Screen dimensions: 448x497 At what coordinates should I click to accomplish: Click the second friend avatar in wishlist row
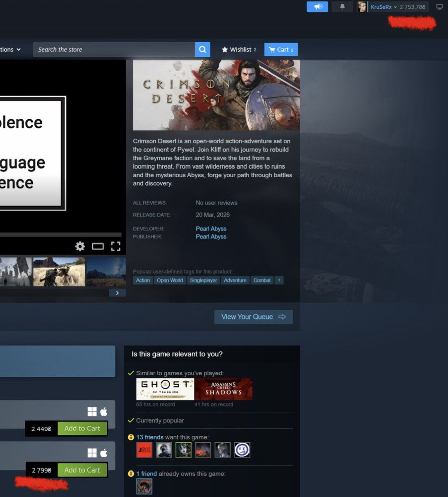coord(164,450)
